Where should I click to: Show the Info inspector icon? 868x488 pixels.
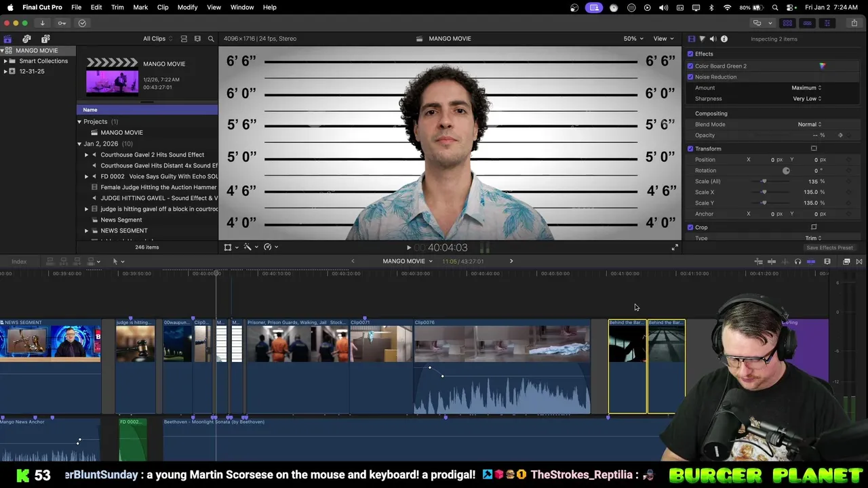724,39
